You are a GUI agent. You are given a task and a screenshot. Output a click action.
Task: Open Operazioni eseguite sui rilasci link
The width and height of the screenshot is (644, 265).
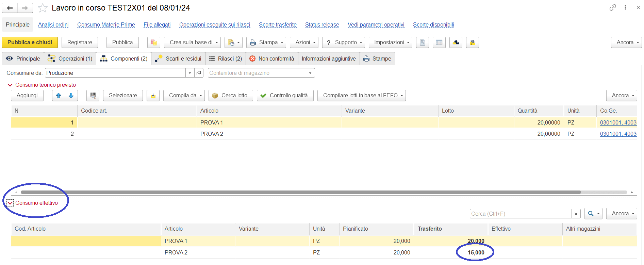[215, 24]
